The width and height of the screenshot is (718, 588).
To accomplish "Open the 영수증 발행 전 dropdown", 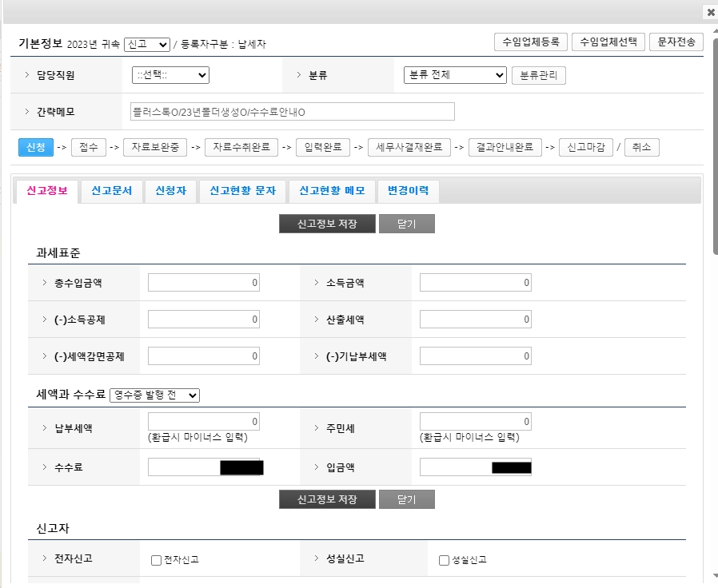I will point(155,395).
